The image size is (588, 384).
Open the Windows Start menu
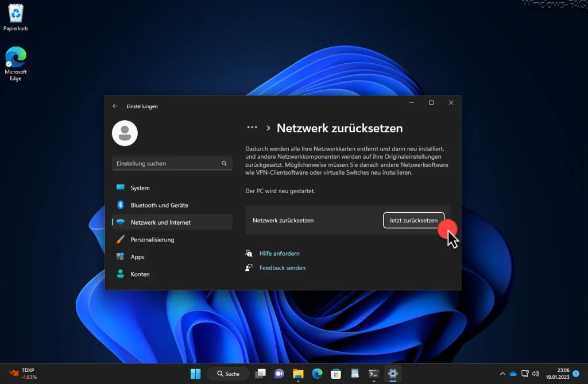[x=195, y=374]
